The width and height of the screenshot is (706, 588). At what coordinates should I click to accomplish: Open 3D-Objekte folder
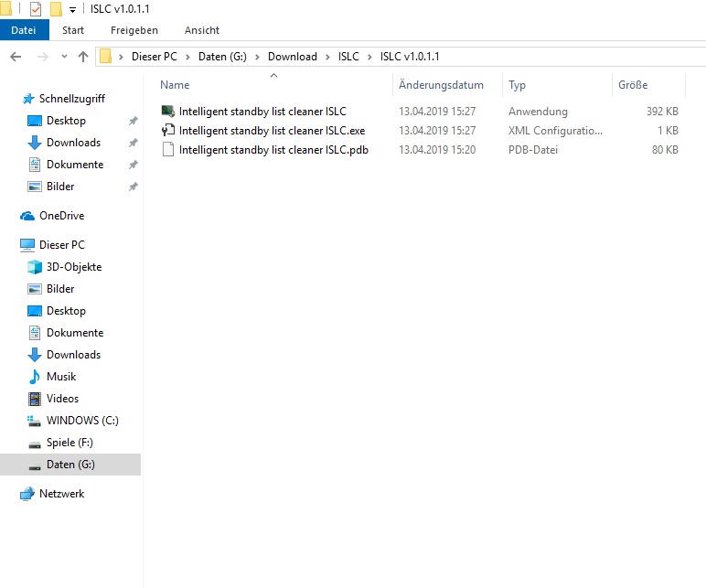click(x=74, y=267)
